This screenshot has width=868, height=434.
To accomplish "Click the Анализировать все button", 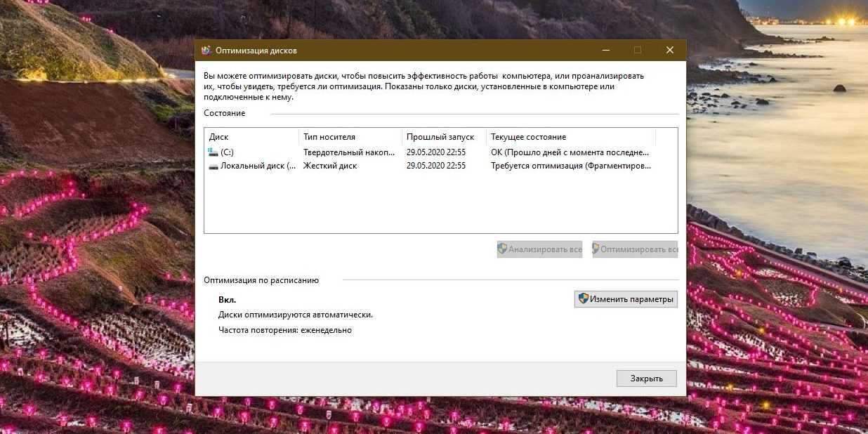I will click(539, 249).
